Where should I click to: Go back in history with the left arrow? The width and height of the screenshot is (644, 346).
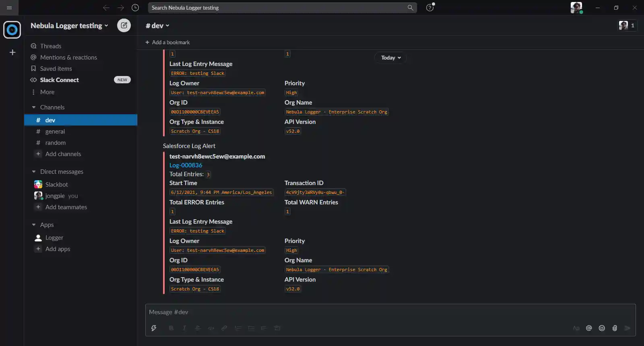(x=106, y=8)
